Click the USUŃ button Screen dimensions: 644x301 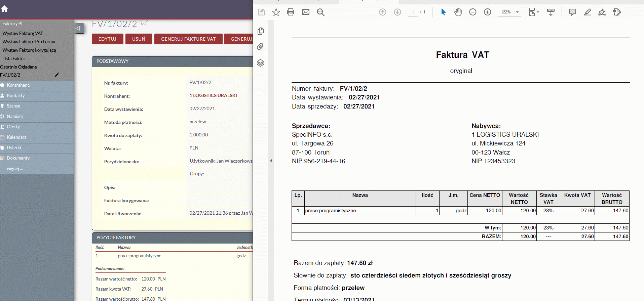coord(139,39)
